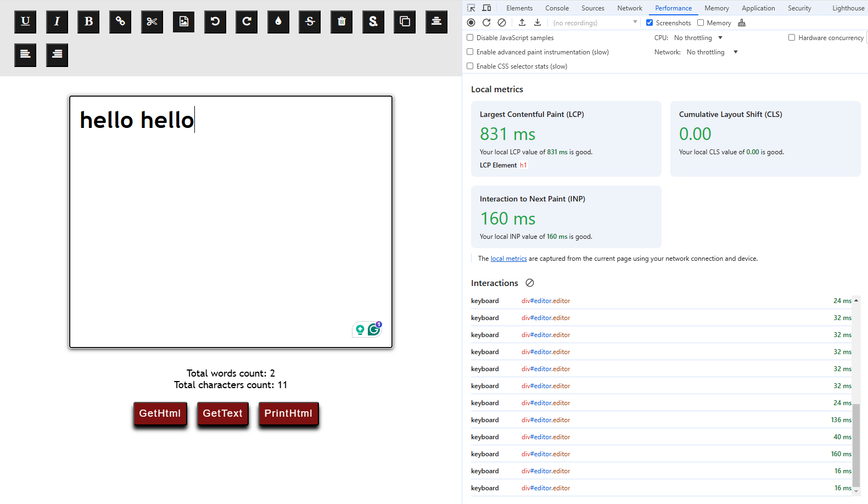868x504 pixels.
Task: Clear the performance recording
Action: click(502, 23)
